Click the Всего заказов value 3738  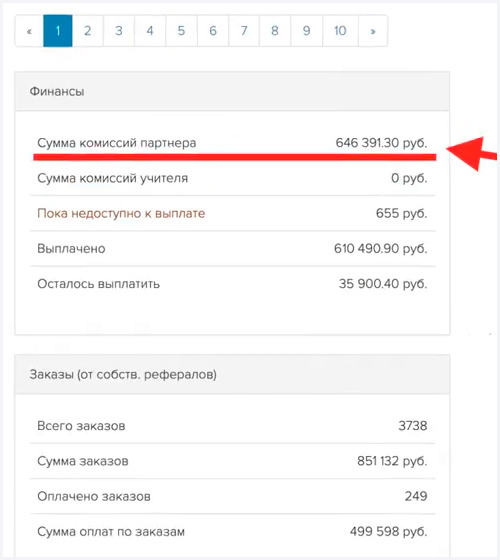[412, 426]
